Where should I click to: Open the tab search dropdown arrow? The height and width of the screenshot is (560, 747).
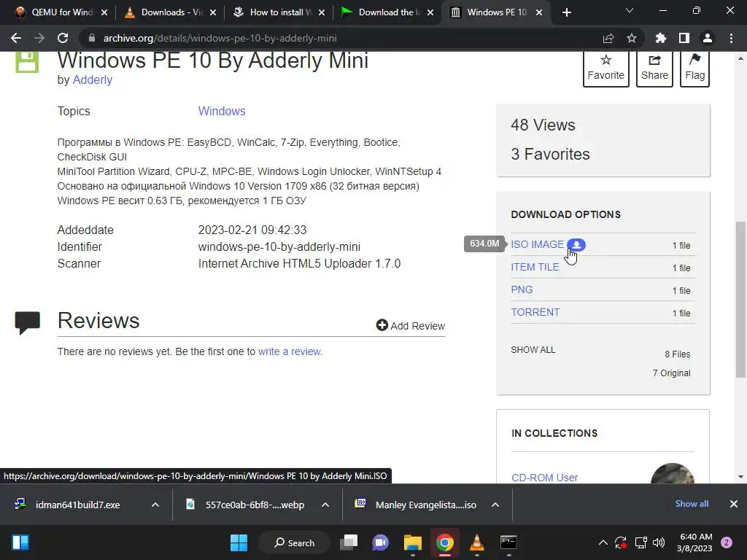(x=630, y=10)
